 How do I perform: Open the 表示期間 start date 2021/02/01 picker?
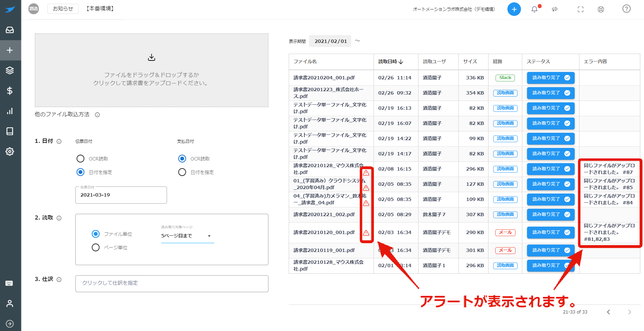(330, 41)
